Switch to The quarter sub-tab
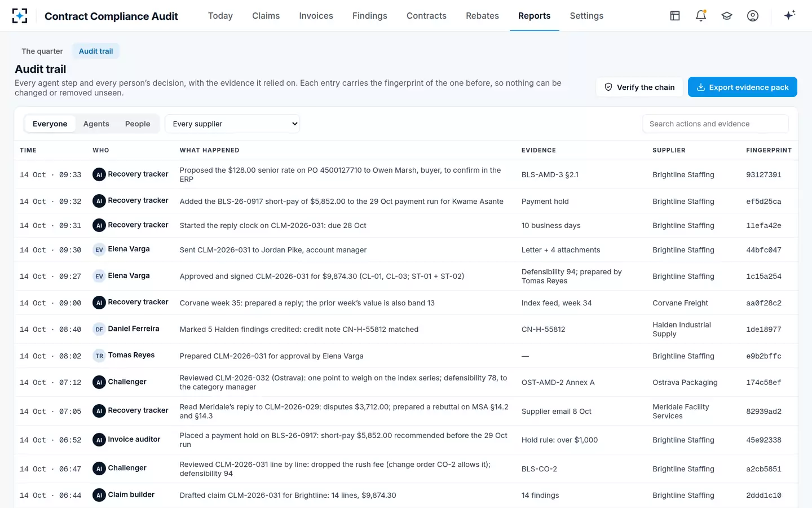Screen dimensions: 812x508 click(42, 51)
